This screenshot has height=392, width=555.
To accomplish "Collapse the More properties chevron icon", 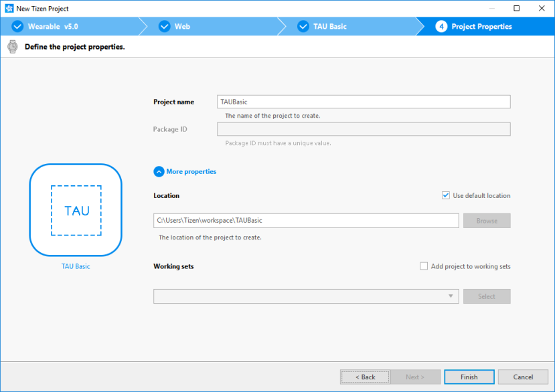I will pos(159,172).
